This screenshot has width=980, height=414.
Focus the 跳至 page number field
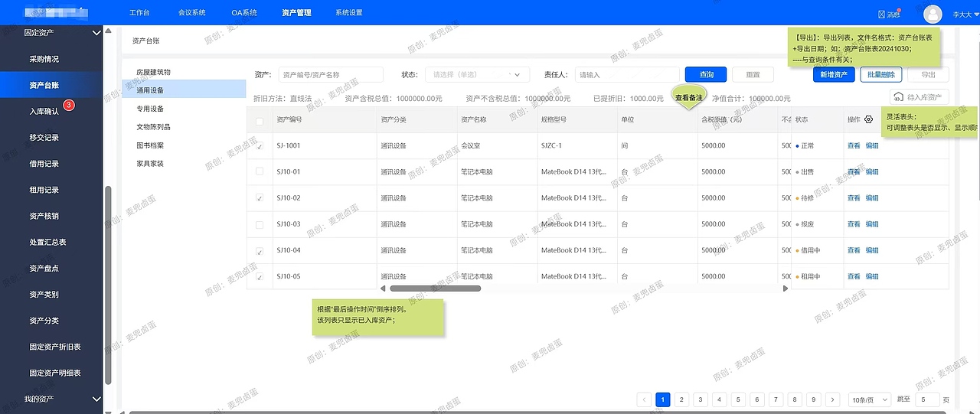[926, 399]
